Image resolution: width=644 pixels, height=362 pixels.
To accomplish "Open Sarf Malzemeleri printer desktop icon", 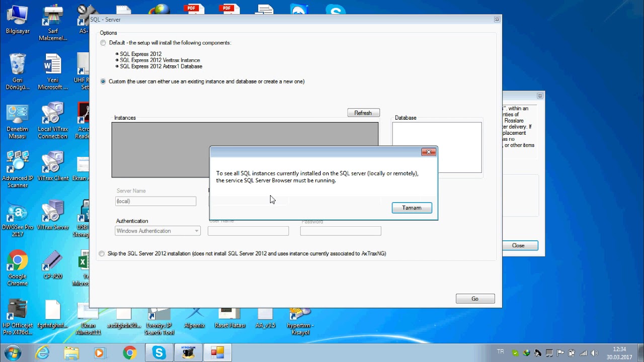I will click(x=53, y=23).
